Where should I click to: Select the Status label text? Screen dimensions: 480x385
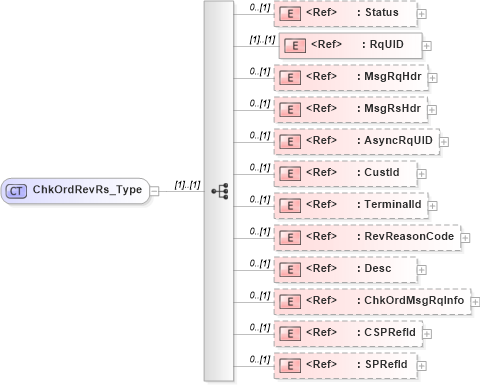coord(382,12)
